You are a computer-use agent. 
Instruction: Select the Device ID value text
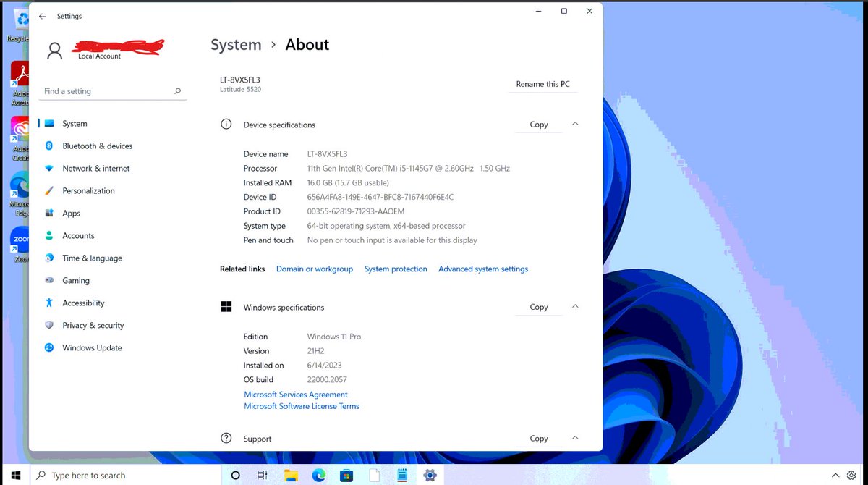(380, 197)
